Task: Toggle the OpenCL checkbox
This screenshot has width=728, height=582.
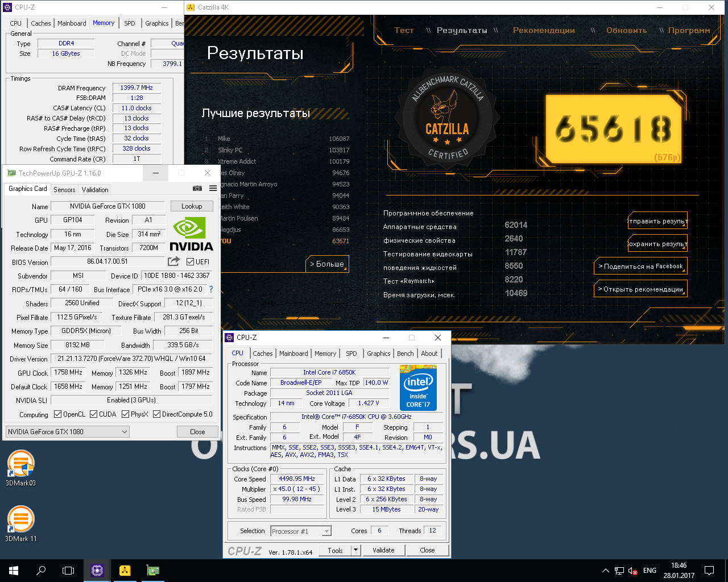Action: 57,414
